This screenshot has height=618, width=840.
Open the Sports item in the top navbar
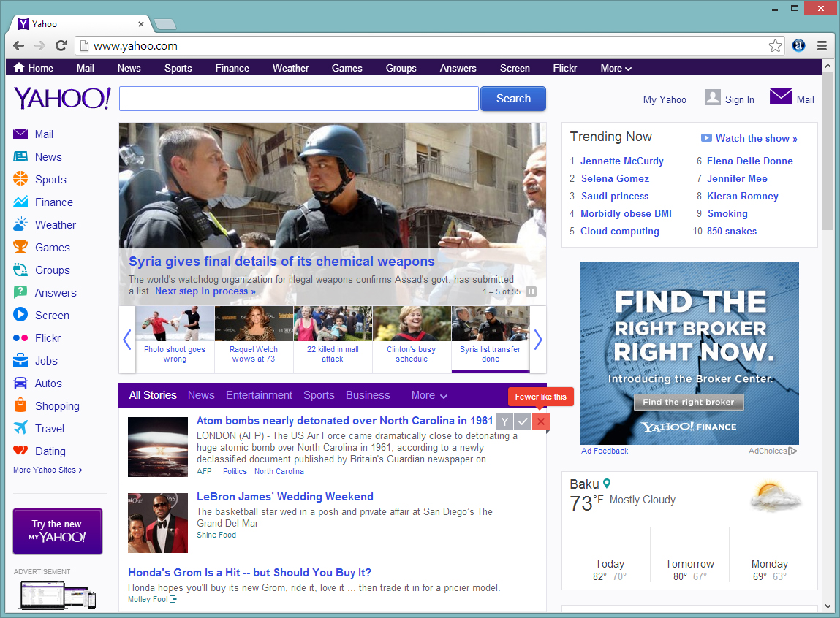tap(178, 69)
